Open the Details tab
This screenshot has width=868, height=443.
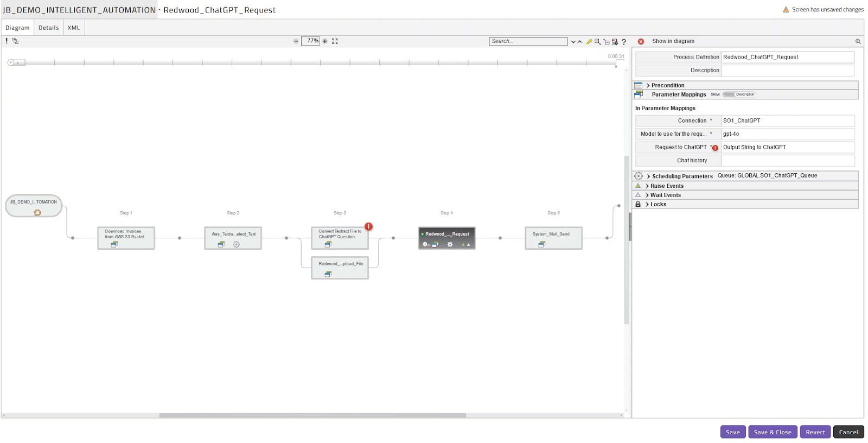48,28
